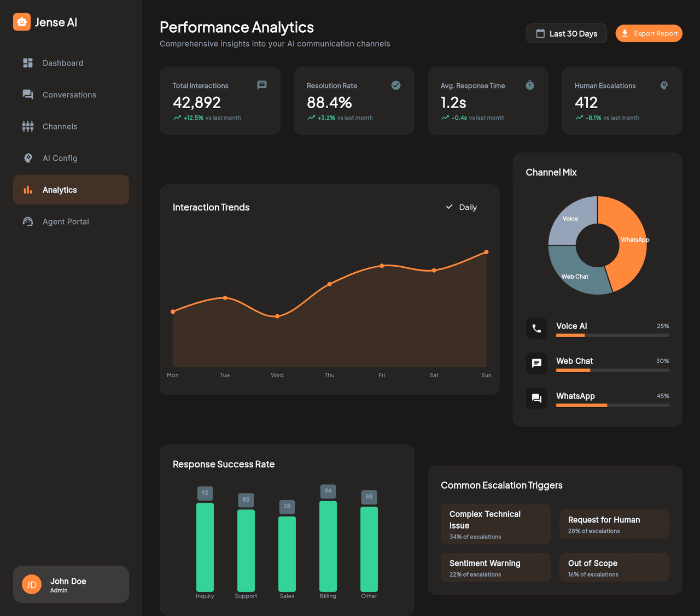Open Conversations via its chat bubble icon
The width and height of the screenshot is (700, 616).
(x=27, y=95)
